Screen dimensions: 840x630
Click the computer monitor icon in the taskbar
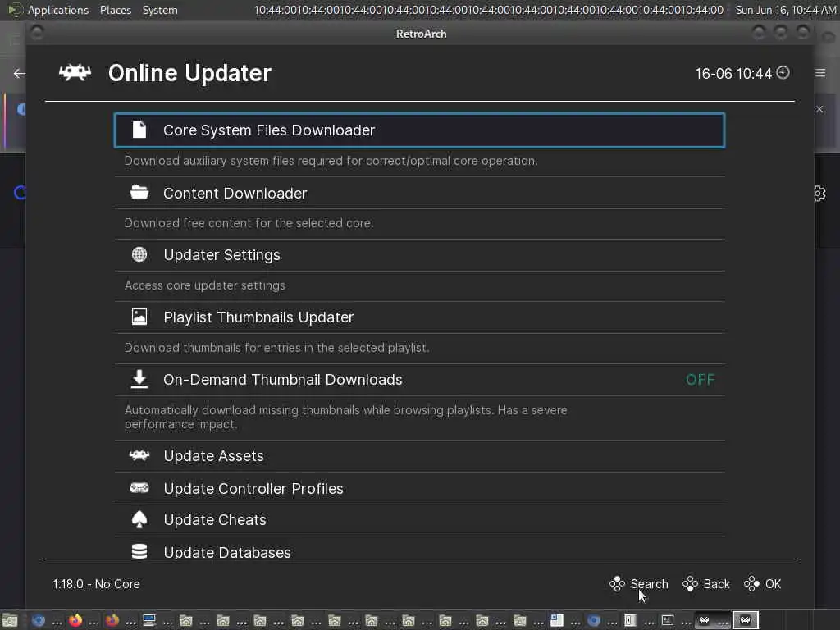click(x=149, y=620)
